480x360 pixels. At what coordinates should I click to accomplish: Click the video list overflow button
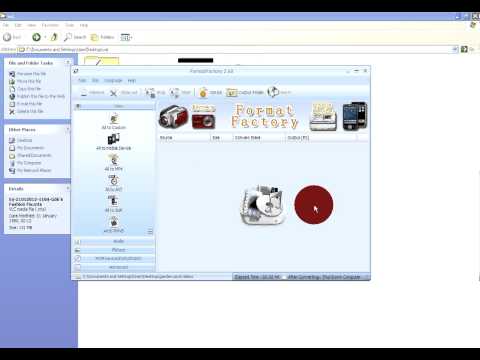150,231
